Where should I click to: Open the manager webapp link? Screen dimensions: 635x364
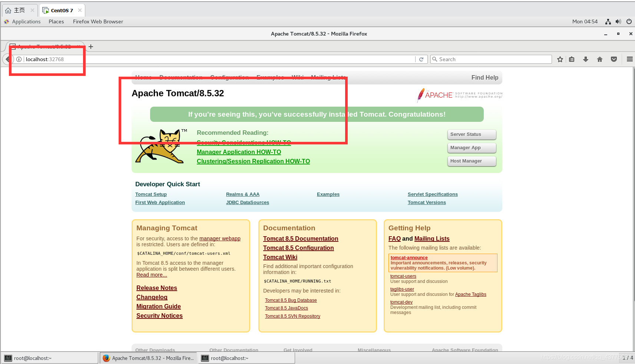point(220,238)
